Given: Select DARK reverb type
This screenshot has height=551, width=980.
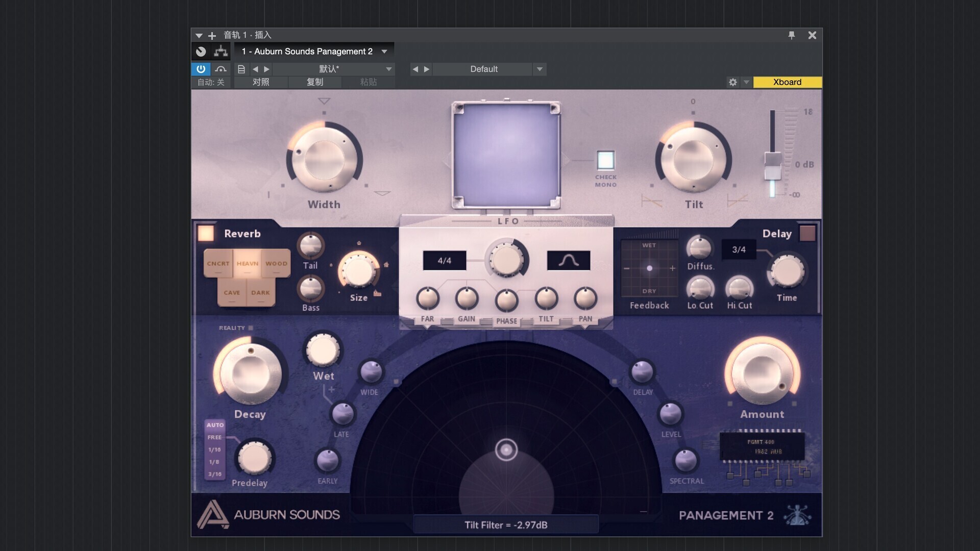Looking at the screenshot, I should (261, 292).
